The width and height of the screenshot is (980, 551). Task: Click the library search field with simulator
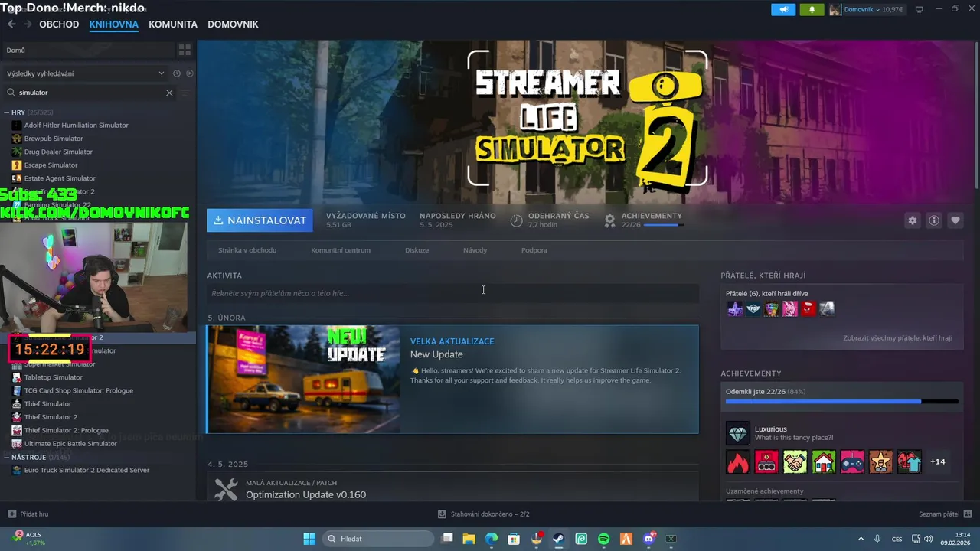90,93
